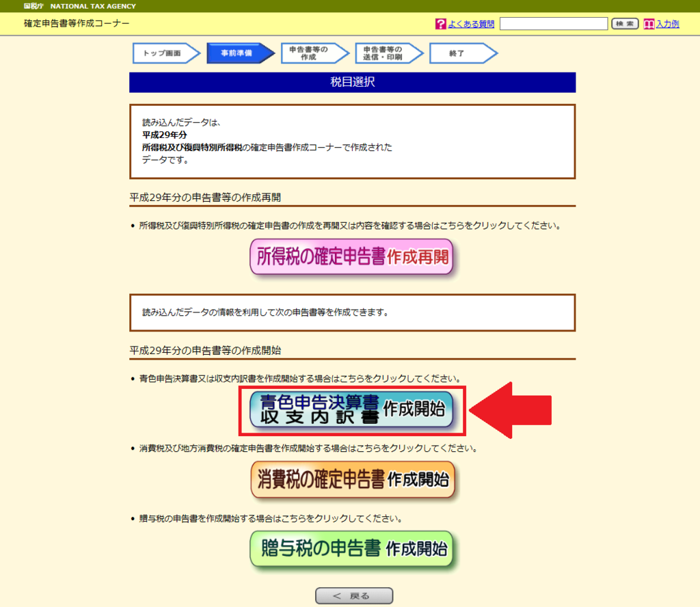Click 平成29年分の申告書等の作成再開 section heading
700x607 pixels.
[205, 198]
